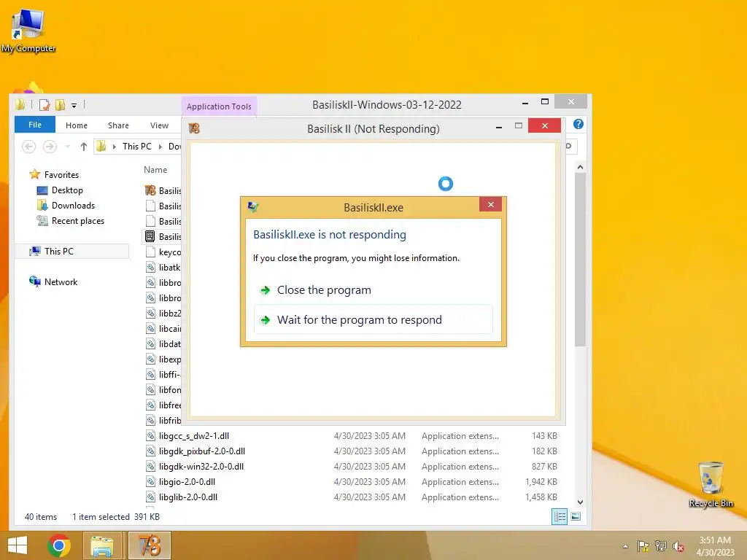Open network tray icon
Viewport: 747px width, 560px height.
coord(661,546)
